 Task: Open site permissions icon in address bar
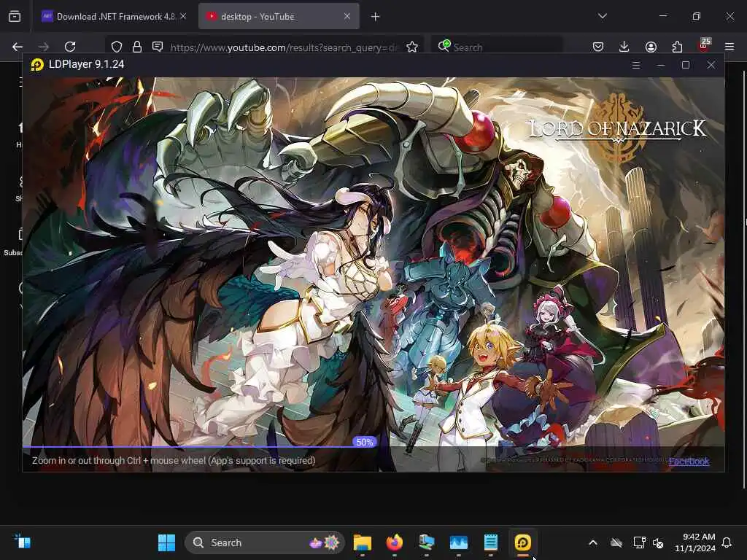pos(158,47)
